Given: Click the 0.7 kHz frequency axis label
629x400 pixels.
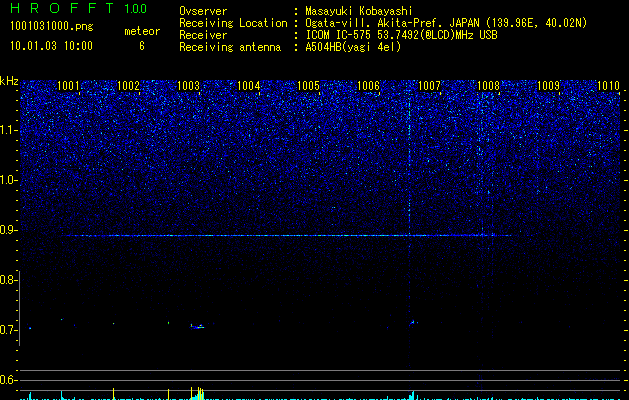Looking at the screenshot, I should click(9, 330).
